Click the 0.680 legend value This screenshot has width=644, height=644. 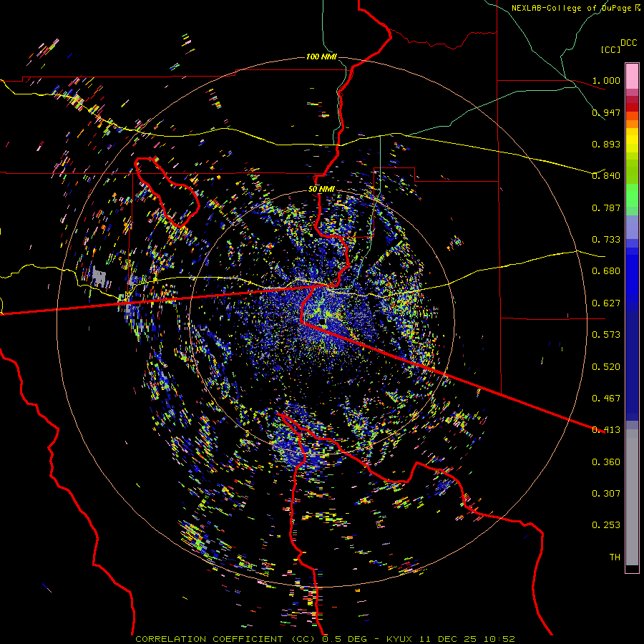606,270
